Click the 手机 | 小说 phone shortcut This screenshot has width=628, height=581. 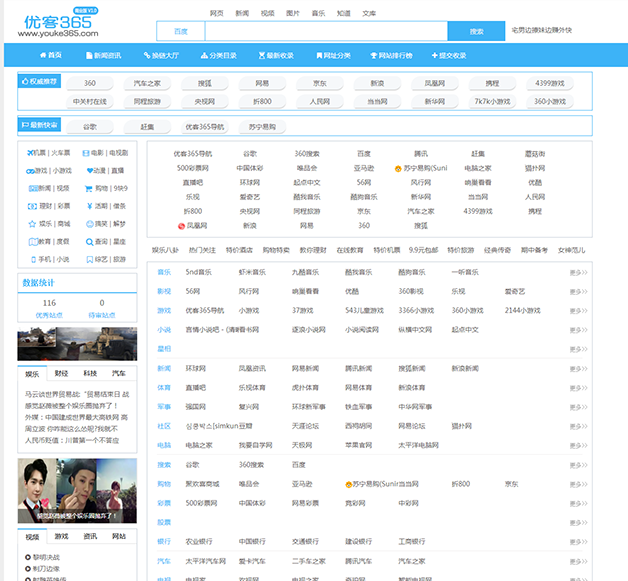click(x=50, y=259)
